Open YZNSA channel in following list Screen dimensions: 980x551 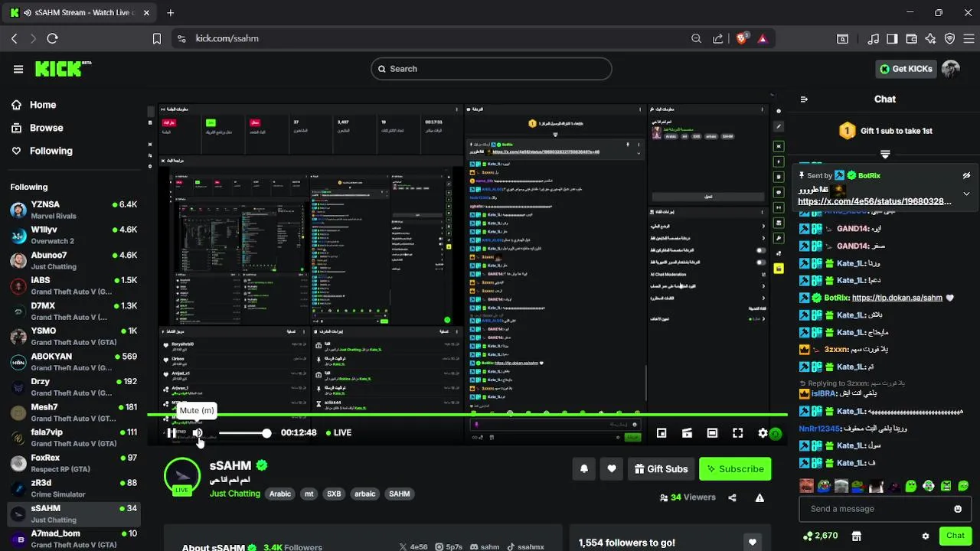(73, 210)
